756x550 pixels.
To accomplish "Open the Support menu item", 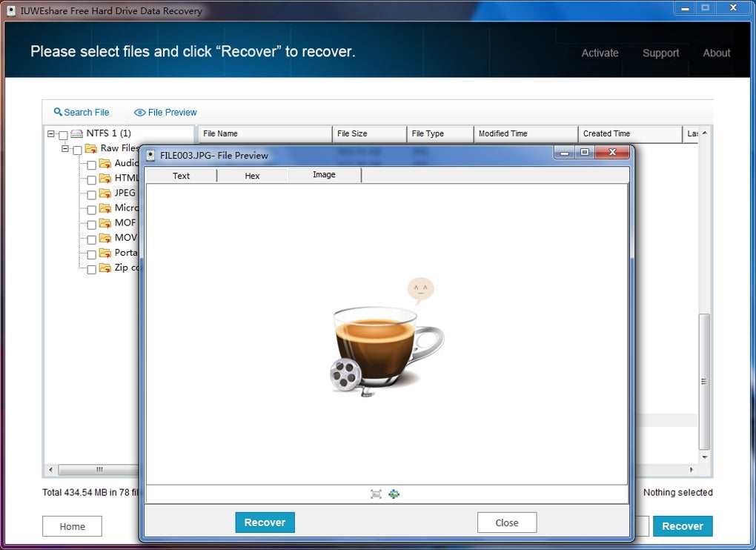I will pyautogui.click(x=660, y=53).
